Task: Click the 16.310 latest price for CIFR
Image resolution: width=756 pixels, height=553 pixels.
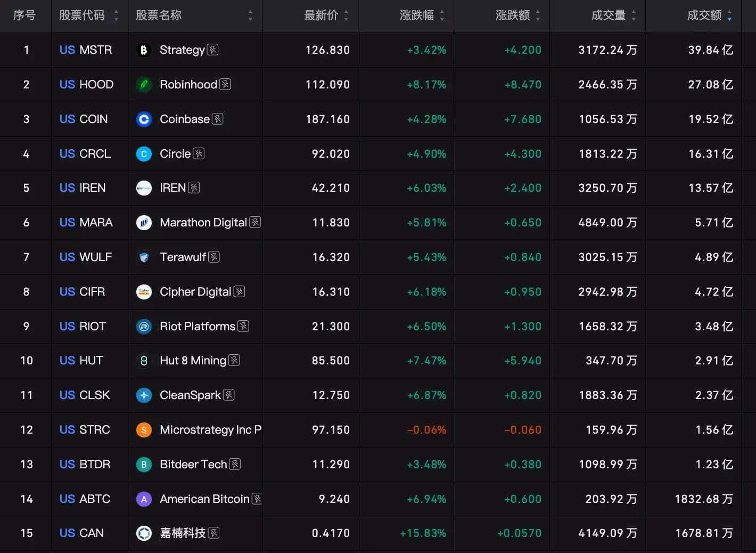Action: [x=331, y=292]
